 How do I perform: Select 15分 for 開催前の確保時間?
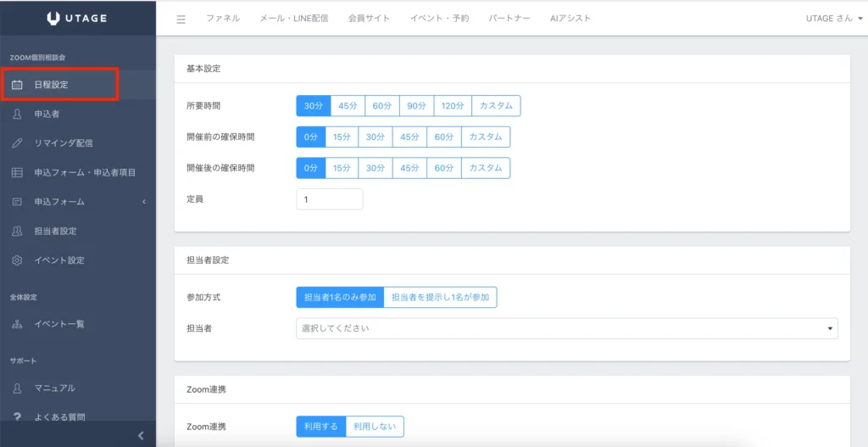342,137
